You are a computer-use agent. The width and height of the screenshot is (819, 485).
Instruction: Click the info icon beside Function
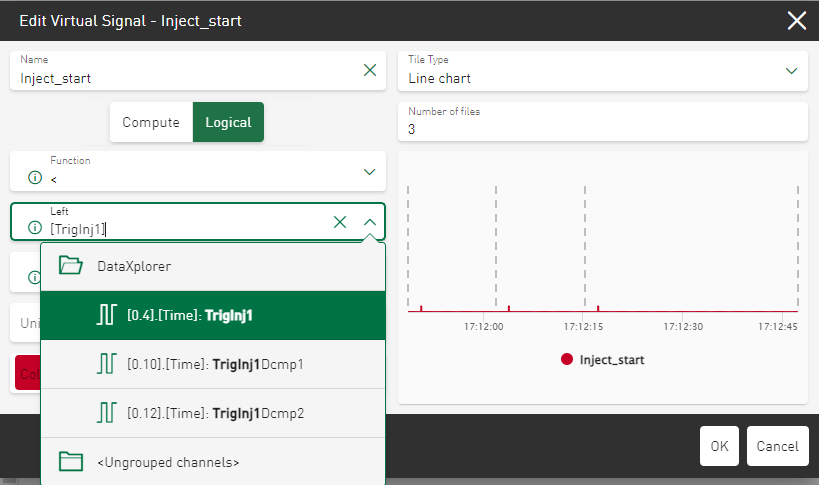[x=35, y=177]
